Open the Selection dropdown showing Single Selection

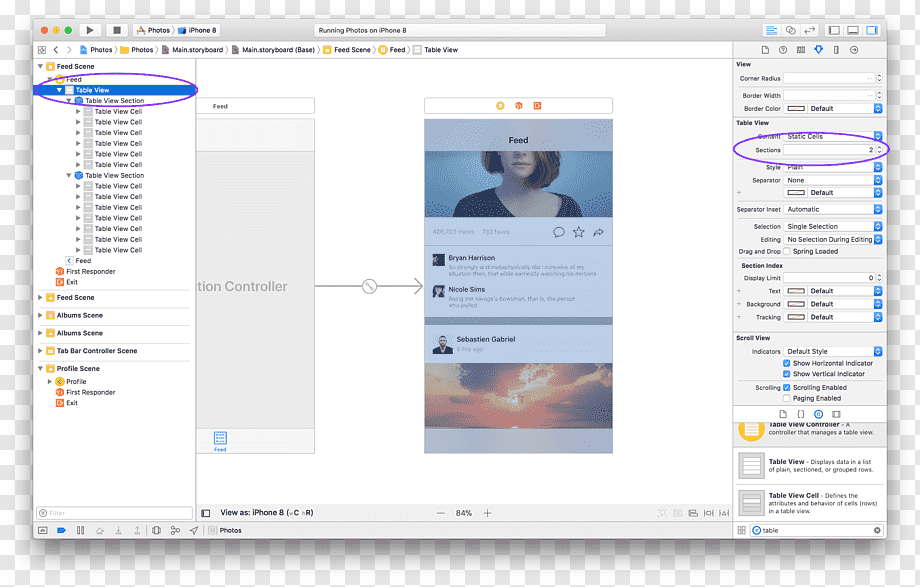pyautogui.click(x=833, y=227)
